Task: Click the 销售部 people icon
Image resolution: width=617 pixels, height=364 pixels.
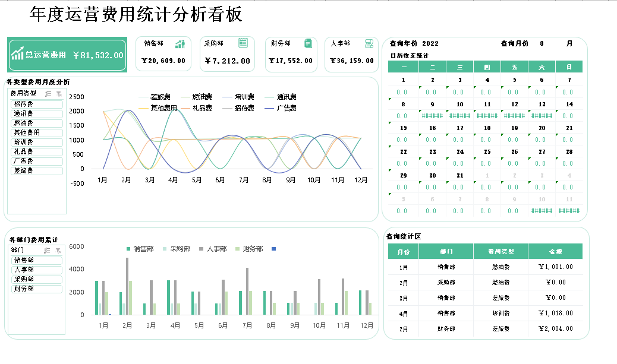Action: click(x=180, y=43)
